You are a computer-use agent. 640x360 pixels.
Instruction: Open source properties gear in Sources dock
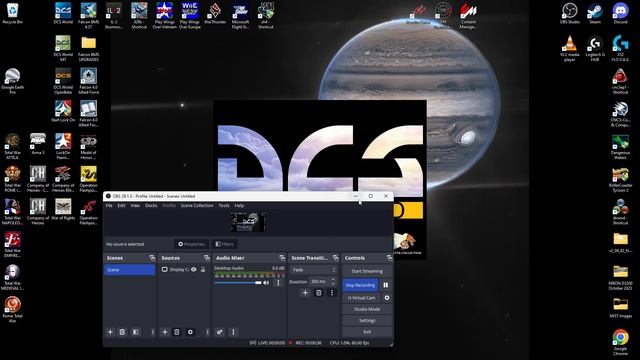click(x=190, y=332)
